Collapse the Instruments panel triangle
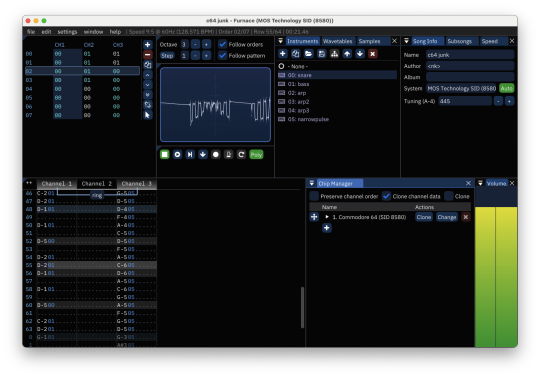Screen dimensions: 540x377 [280, 41]
